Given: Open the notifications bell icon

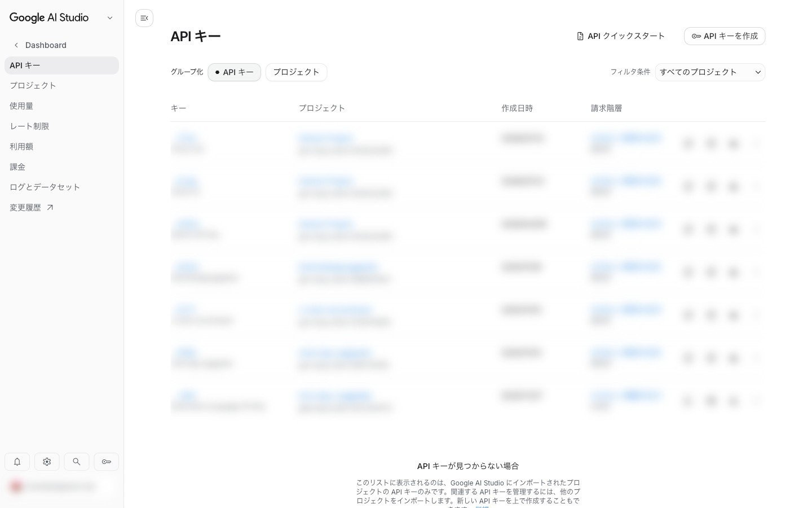Looking at the screenshot, I should [x=17, y=462].
